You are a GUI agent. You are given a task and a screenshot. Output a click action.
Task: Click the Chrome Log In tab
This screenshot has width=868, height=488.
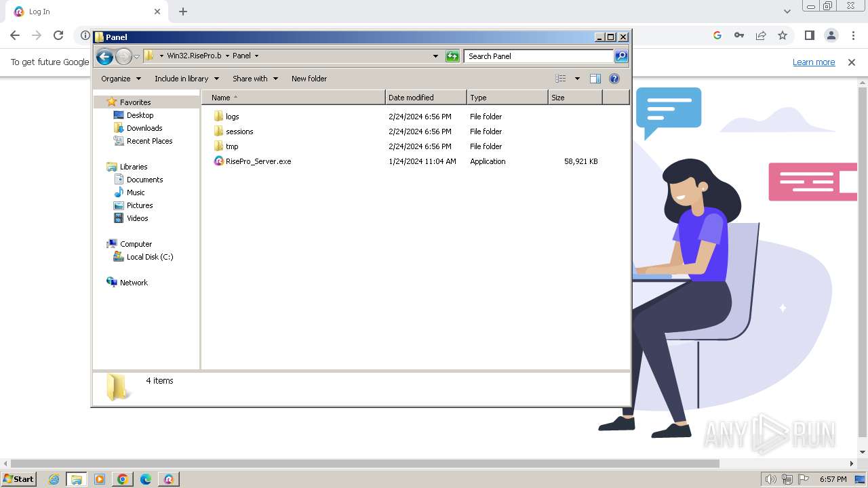tap(87, 12)
